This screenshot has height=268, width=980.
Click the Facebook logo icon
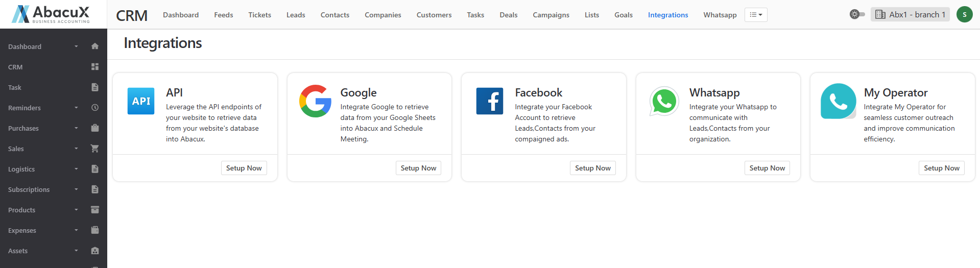click(489, 101)
